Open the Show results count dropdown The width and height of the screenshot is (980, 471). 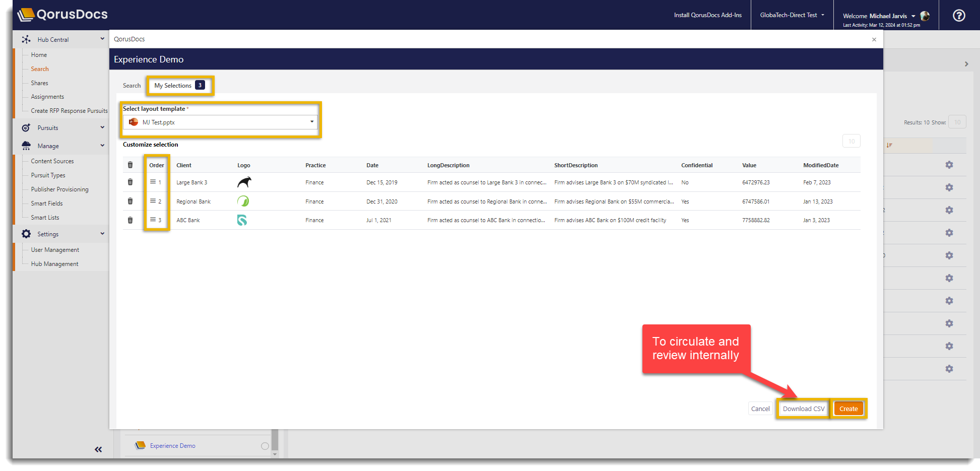[x=957, y=122]
